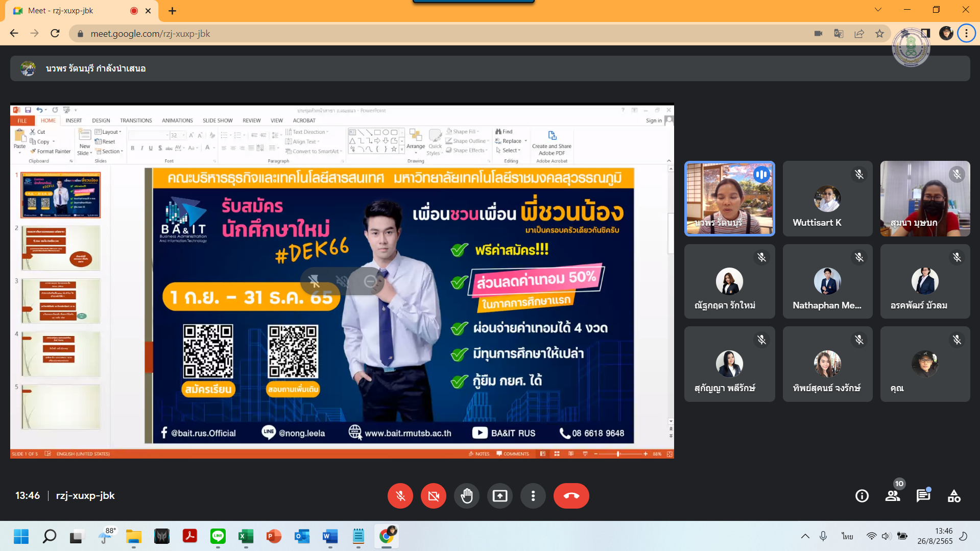Click the remove icon on presentation overlay
Viewport: 980px width, 551px height.
[371, 281]
